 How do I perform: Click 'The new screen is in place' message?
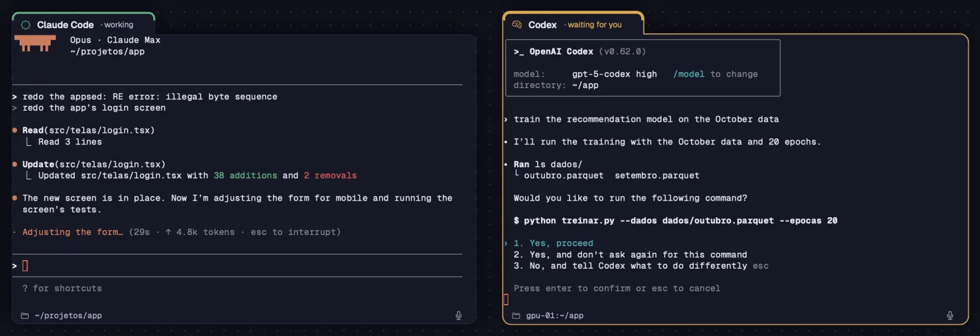point(237,204)
